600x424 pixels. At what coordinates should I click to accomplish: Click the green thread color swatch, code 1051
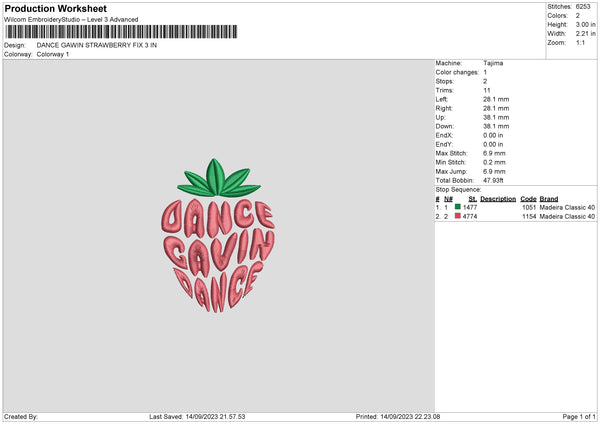coord(458,207)
